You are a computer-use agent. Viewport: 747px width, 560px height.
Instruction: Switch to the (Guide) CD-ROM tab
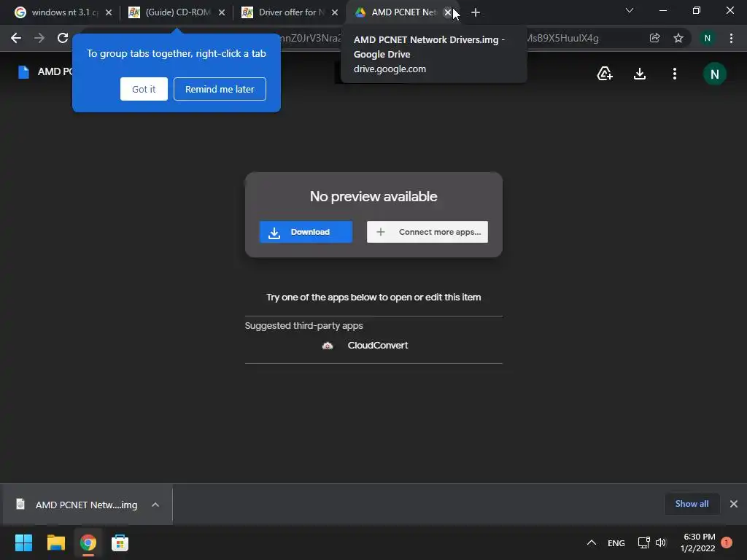pos(172,12)
